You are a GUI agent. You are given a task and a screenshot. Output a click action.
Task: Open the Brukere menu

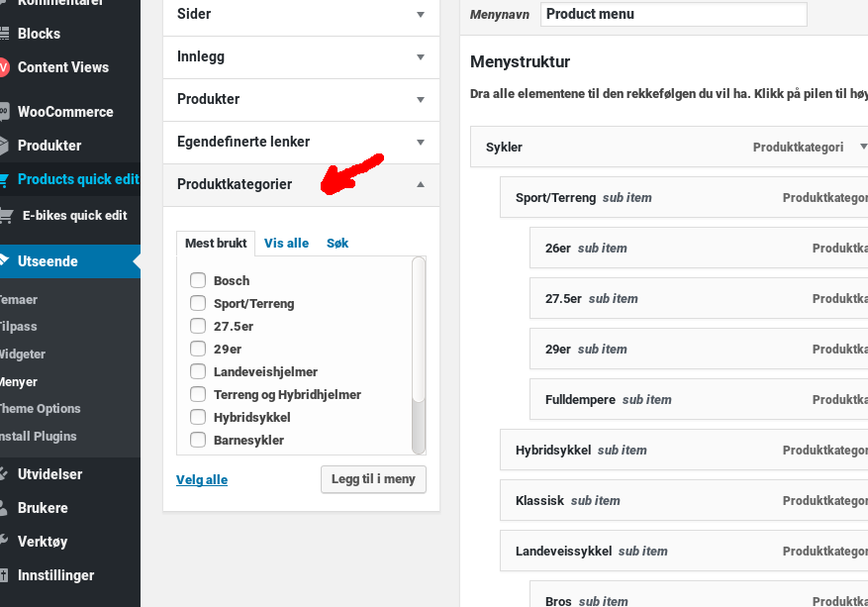coord(43,508)
